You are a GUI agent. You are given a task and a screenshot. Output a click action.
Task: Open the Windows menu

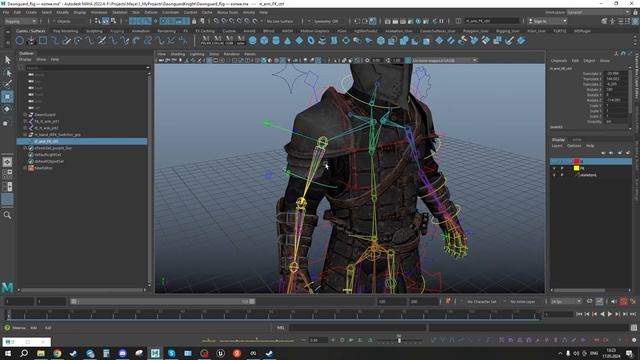click(99, 13)
